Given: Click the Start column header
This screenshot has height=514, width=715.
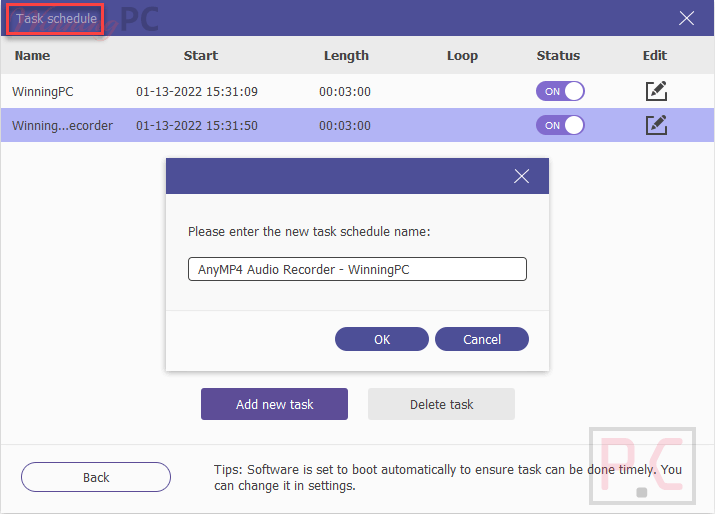Looking at the screenshot, I should (201, 56).
